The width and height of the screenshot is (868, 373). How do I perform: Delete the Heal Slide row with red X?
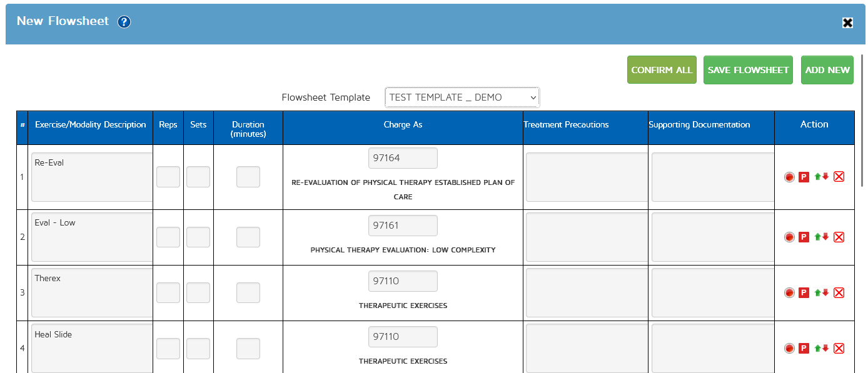pyautogui.click(x=839, y=348)
